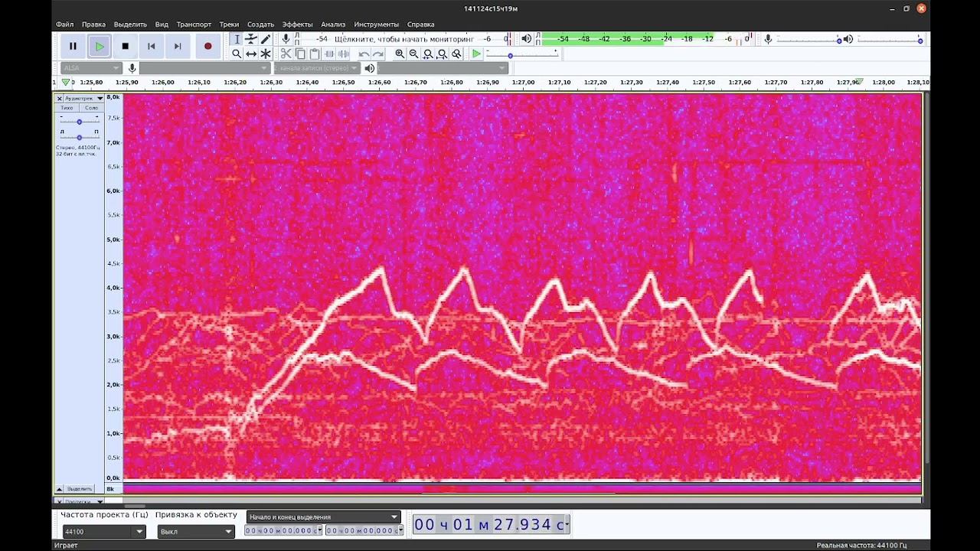Open the 'Транспорт' menu

194,24
